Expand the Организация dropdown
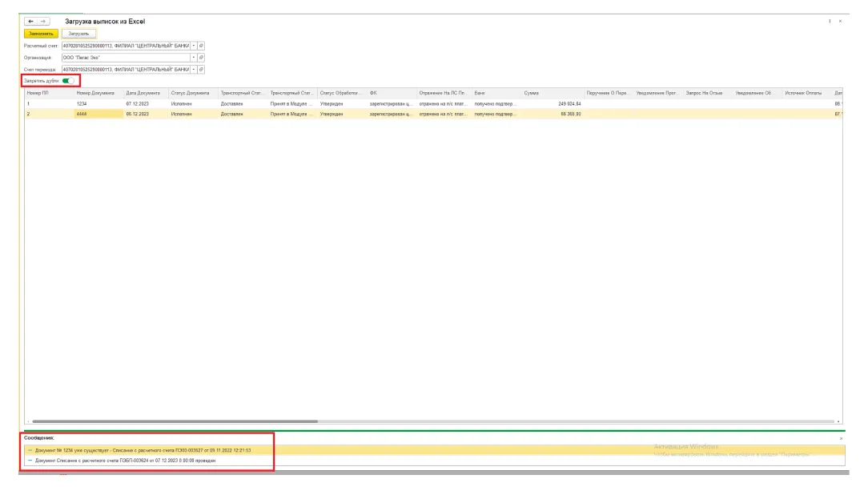This screenshot has width=868, height=487. click(x=194, y=57)
